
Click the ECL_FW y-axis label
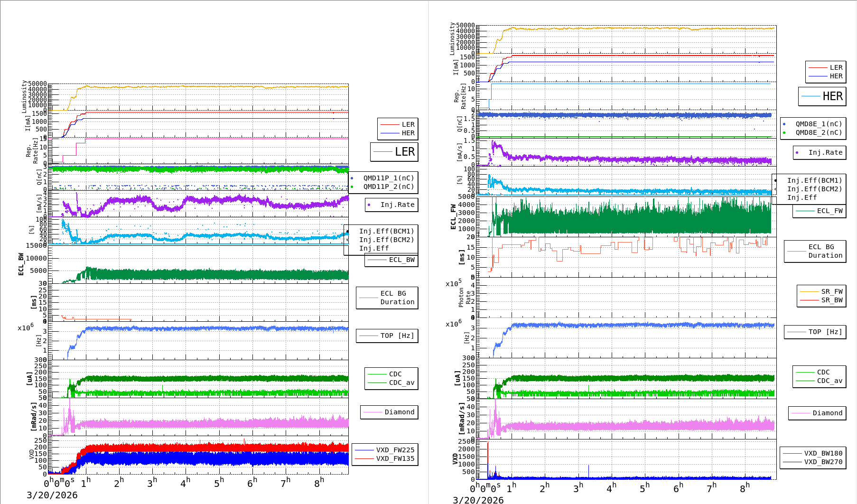pos(453,216)
